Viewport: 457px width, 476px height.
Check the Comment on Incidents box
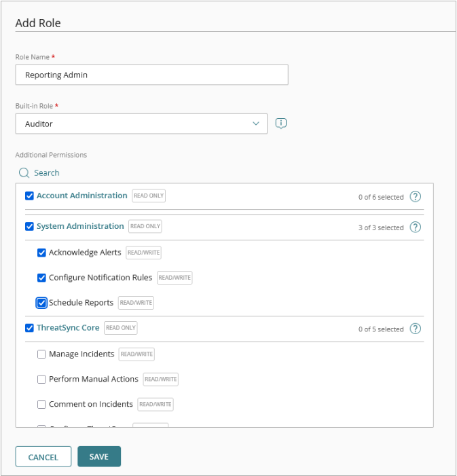(41, 405)
